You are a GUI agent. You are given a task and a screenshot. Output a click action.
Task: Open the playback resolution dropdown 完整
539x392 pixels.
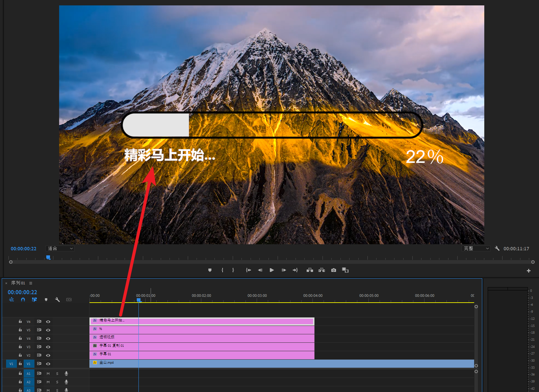(x=476, y=249)
